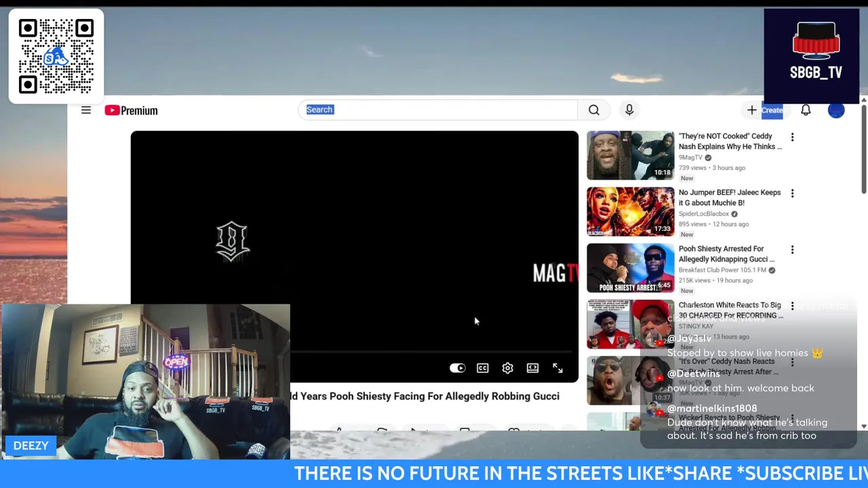
Task: Click the YouTube search field
Action: 437,110
